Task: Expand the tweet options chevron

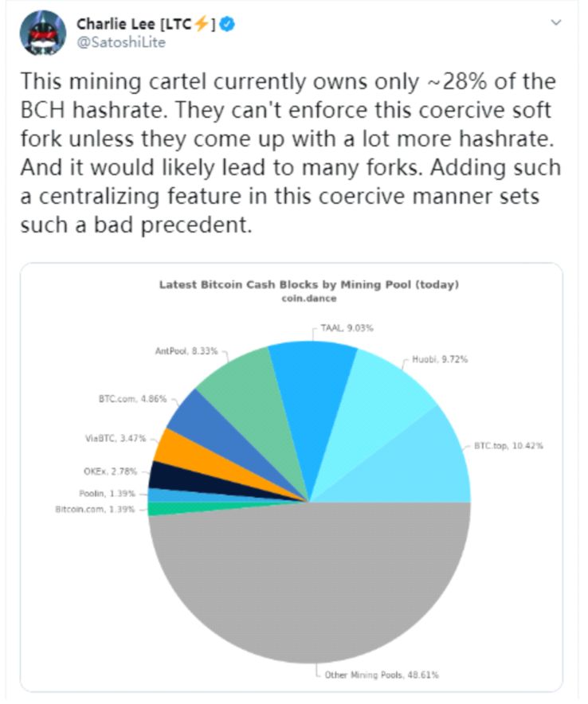Action: tap(556, 22)
